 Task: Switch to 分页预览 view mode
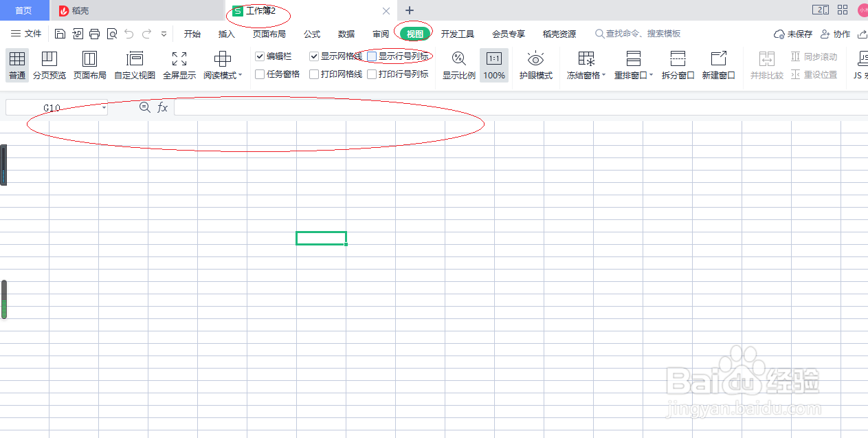(49, 65)
